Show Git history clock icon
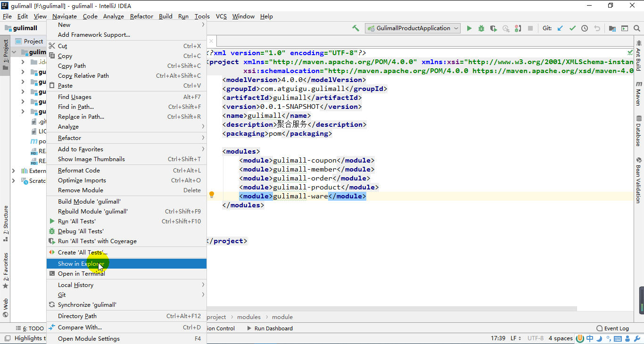The height and width of the screenshot is (344, 644). coord(585,28)
